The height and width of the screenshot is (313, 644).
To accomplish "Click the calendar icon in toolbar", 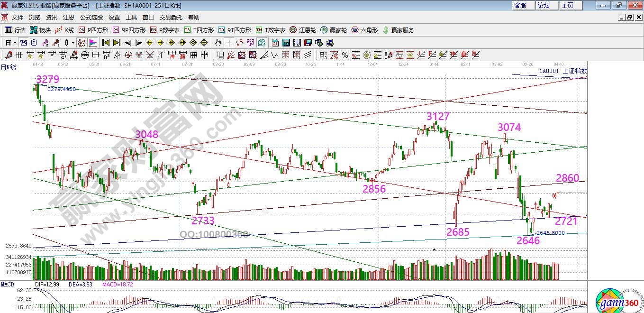I will pos(275,43).
